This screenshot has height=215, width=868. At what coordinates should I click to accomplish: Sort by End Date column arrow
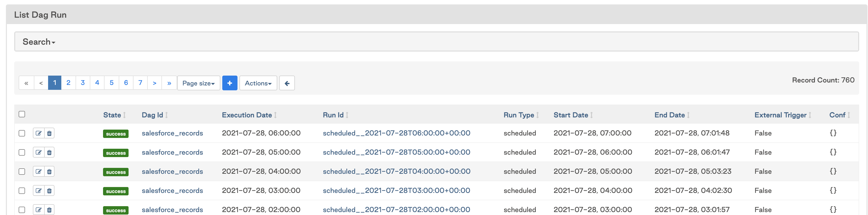pyautogui.click(x=688, y=115)
